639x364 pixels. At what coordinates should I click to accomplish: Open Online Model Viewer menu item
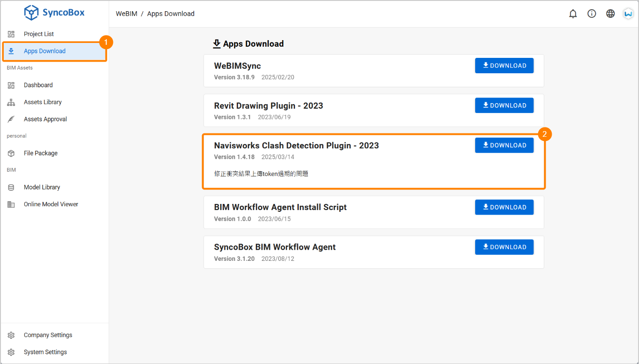click(x=55, y=204)
